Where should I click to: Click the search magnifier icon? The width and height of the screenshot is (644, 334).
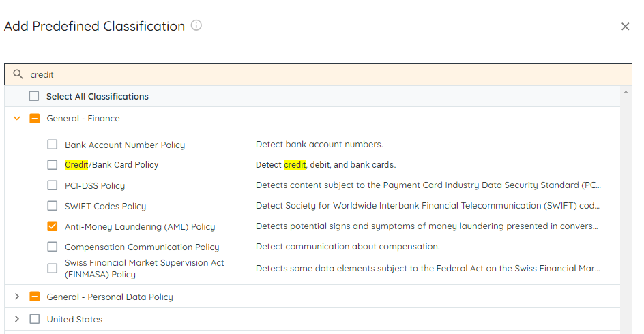(x=18, y=74)
